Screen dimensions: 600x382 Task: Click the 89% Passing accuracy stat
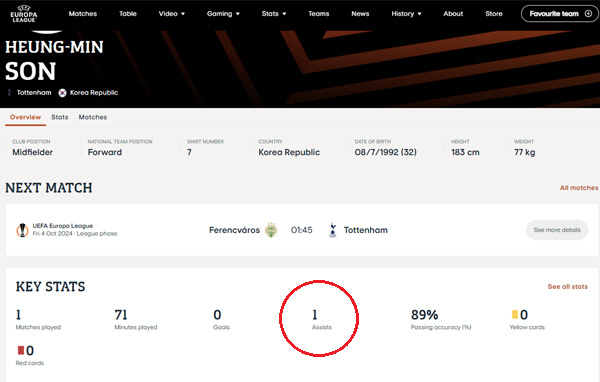441,320
